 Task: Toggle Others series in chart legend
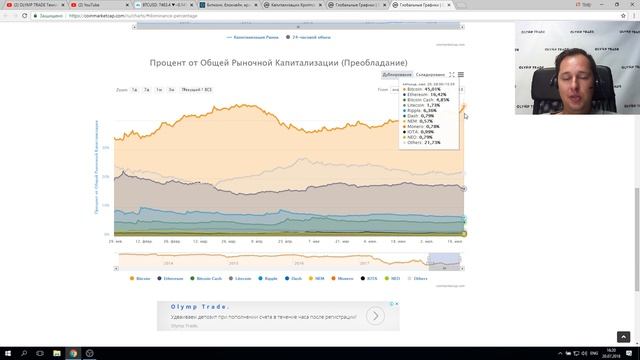418,278
